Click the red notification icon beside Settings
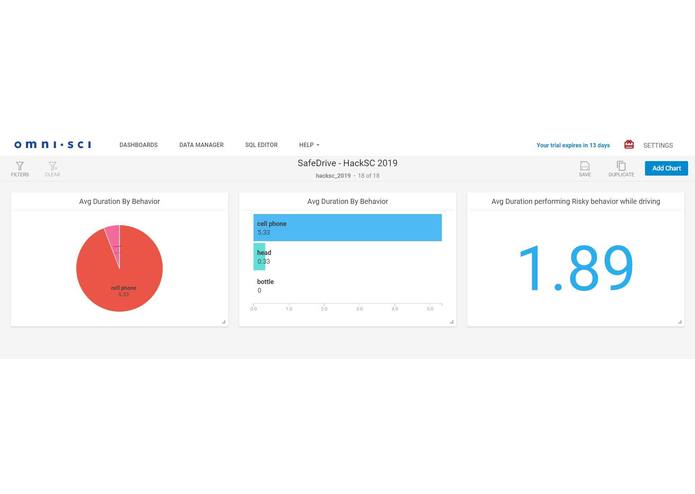This screenshot has width=695, height=494. (x=629, y=144)
